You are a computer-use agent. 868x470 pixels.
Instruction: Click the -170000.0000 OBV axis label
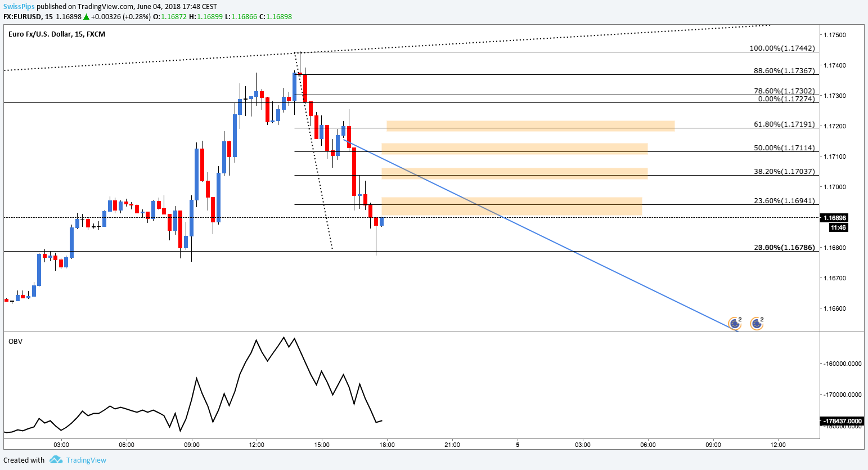(843, 395)
